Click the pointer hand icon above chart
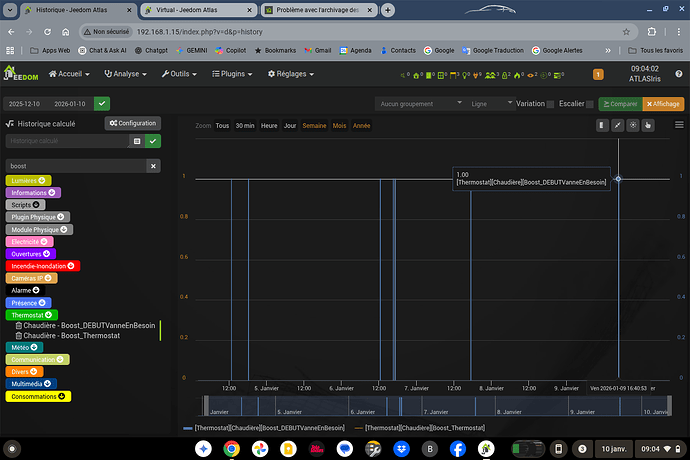The image size is (690, 460). pyautogui.click(x=648, y=125)
